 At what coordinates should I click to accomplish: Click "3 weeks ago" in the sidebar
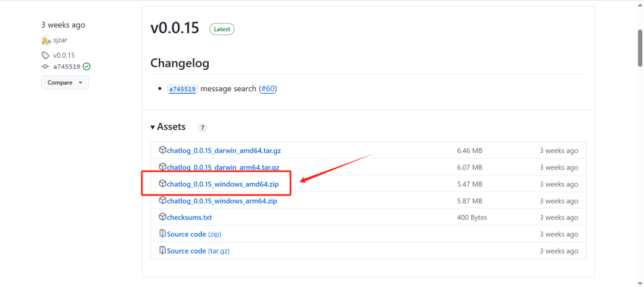coord(63,24)
